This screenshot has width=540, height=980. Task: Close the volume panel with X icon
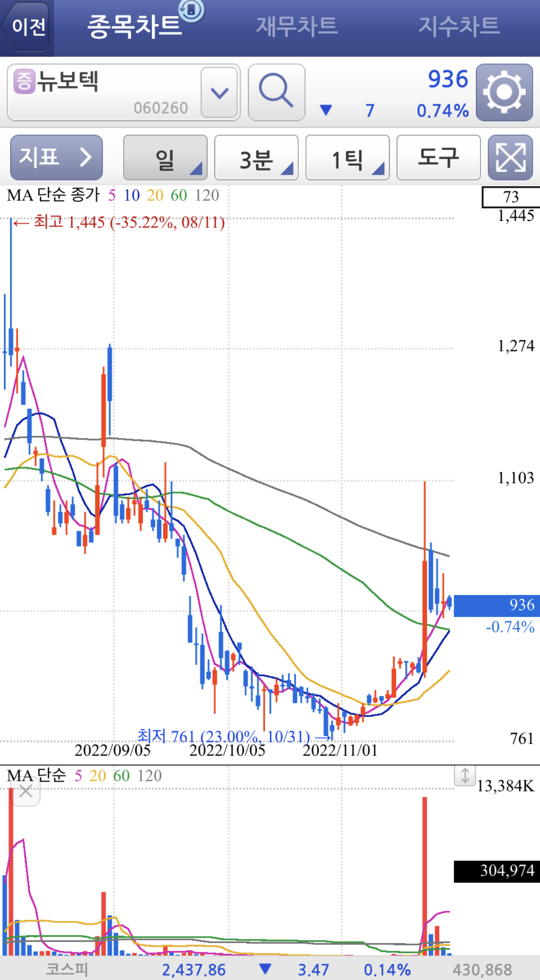(x=26, y=792)
